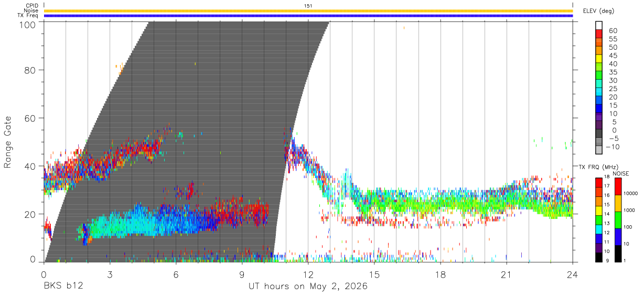
Task: Click the 10000 label on NOISE bar
Action: 631,193
